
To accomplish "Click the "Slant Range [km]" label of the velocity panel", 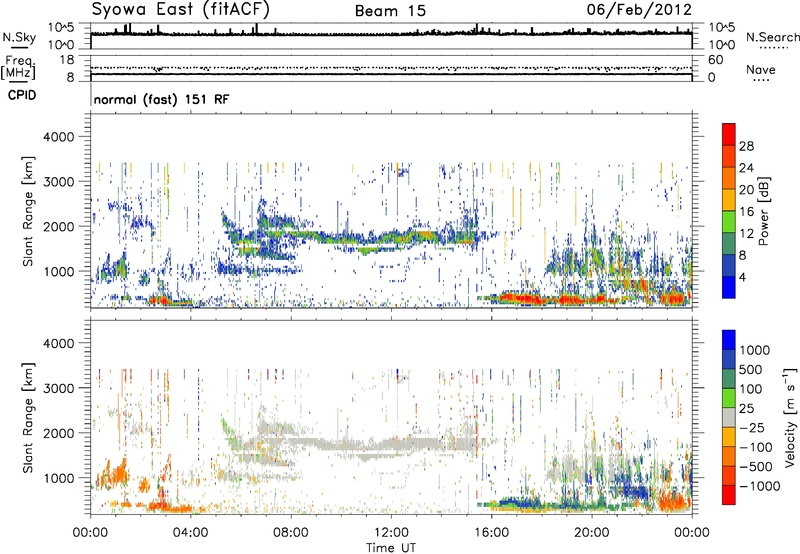I will [x=28, y=418].
